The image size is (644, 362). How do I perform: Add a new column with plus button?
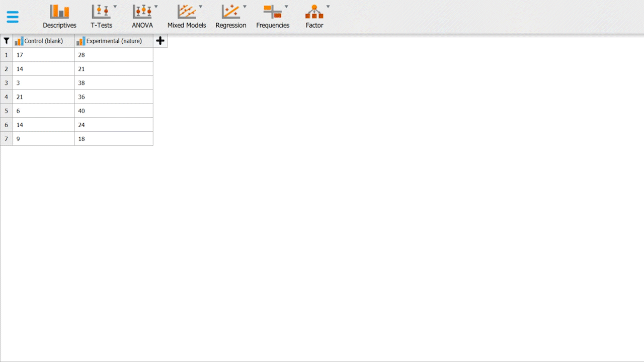tap(160, 41)
